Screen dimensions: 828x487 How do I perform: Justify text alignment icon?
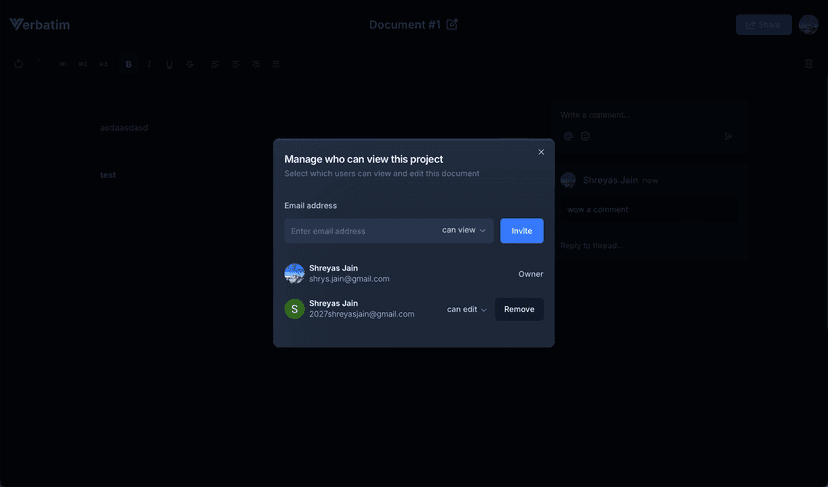pyautogui.click(x=276, y=64)
